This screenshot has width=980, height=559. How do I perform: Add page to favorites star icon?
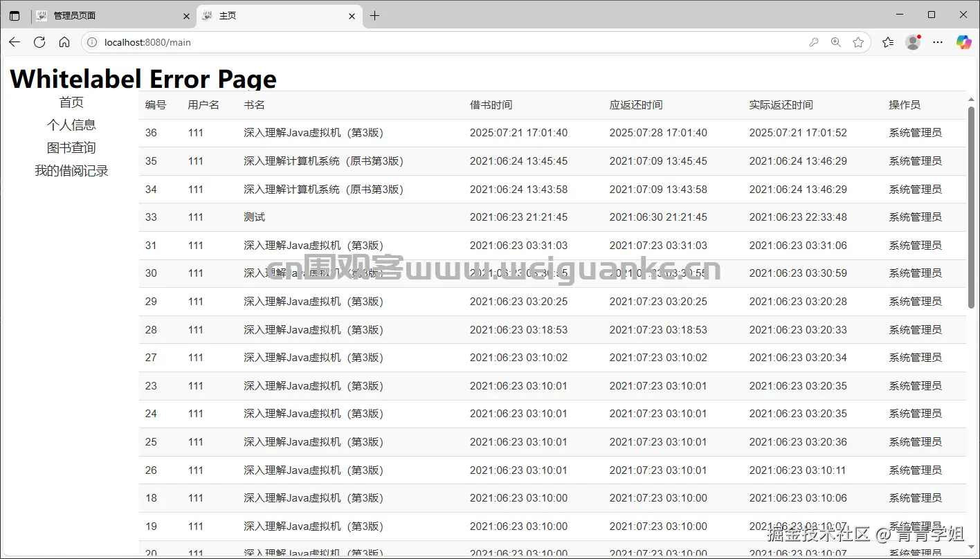[x=858, y=42]
